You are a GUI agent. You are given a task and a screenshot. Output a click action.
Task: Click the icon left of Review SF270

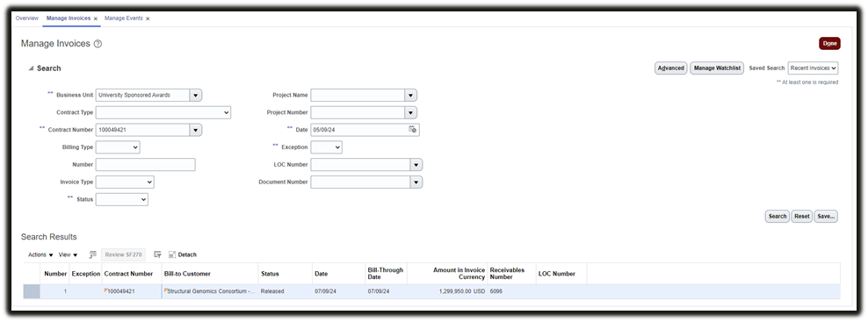pyautogui.click(x=92, y=254)
